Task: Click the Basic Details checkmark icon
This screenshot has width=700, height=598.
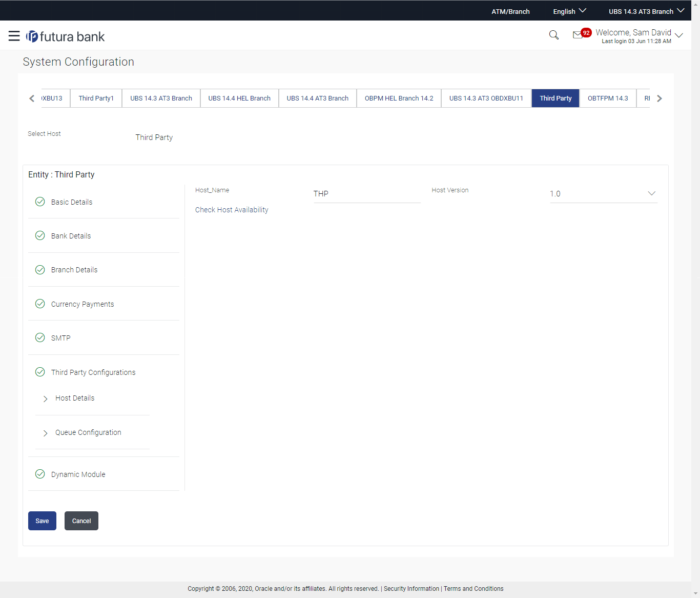Action: (x=40, y=202)
